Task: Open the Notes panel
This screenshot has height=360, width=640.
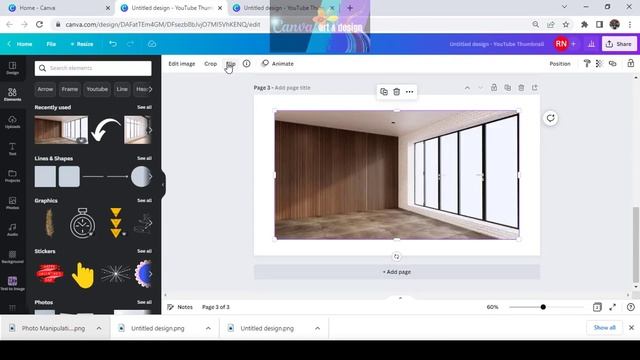Action: (x=180, y=307)
